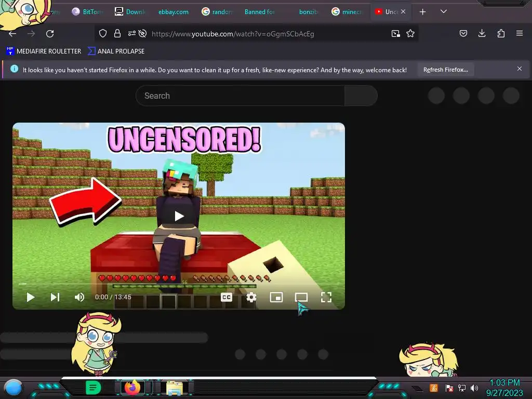Viewport: 532px width, 399px height.
Task: Expand the list all tabs chevron
Action: pos(444,11)
